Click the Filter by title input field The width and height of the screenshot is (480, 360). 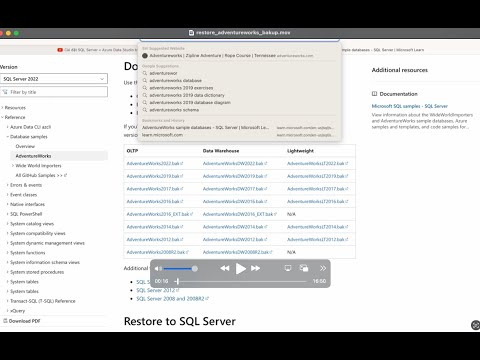click(54, 92)
